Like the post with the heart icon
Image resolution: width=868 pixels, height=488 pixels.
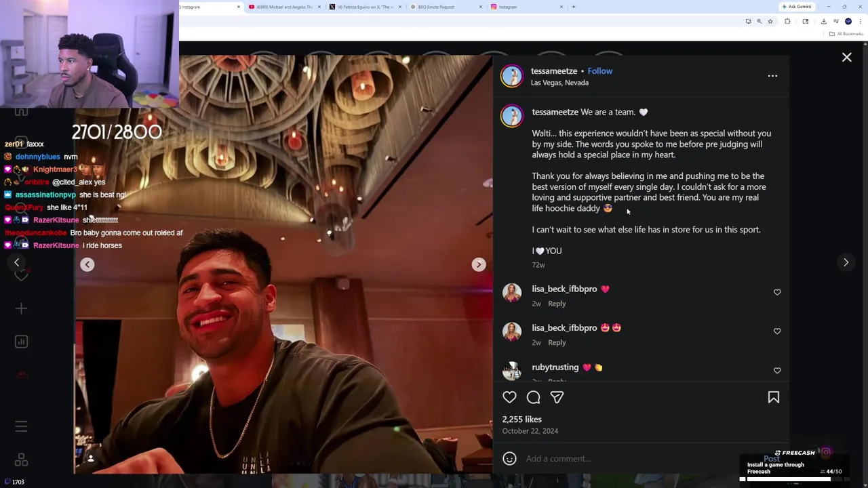tap(509, 397)
